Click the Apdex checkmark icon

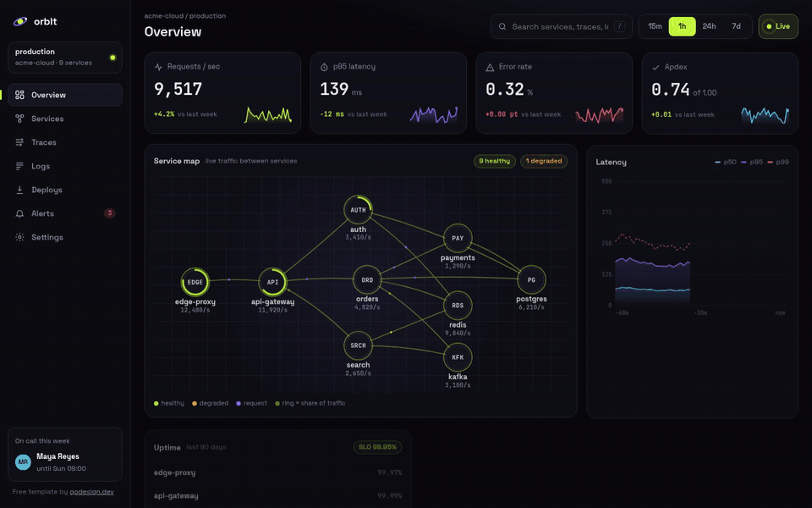(656, 67)
